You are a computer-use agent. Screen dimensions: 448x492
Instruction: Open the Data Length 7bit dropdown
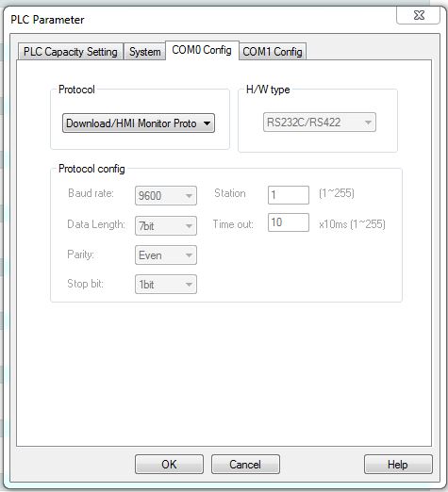(x=166, y=225)
